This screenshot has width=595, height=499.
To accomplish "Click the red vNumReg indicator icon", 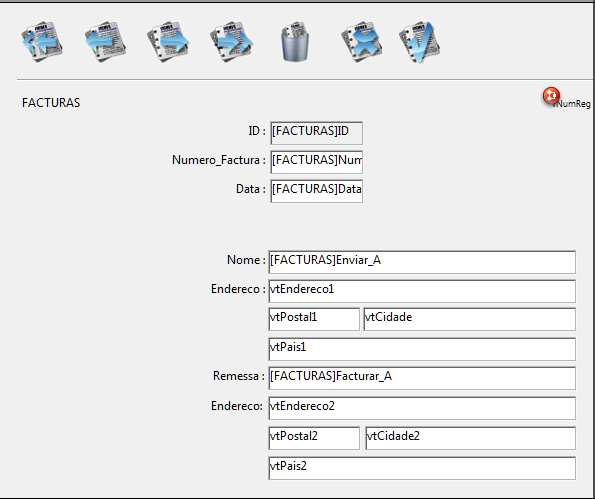I will [551, 96].
